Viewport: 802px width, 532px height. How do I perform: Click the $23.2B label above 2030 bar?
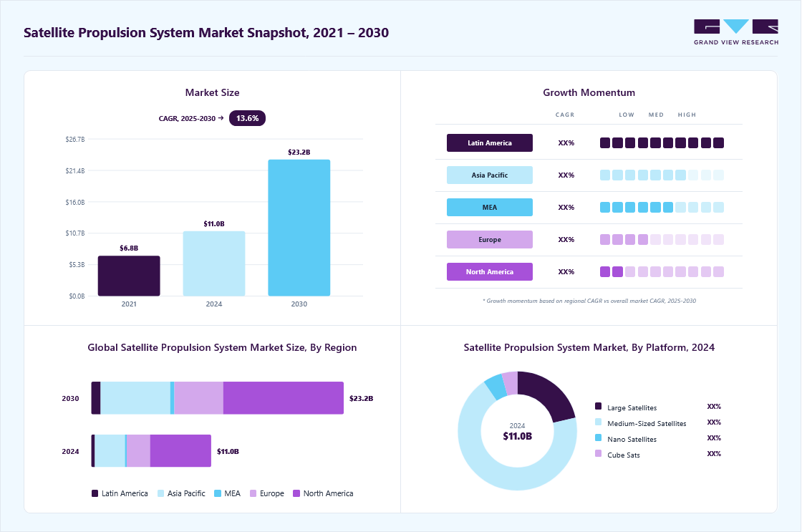click(x=299, y=152)
